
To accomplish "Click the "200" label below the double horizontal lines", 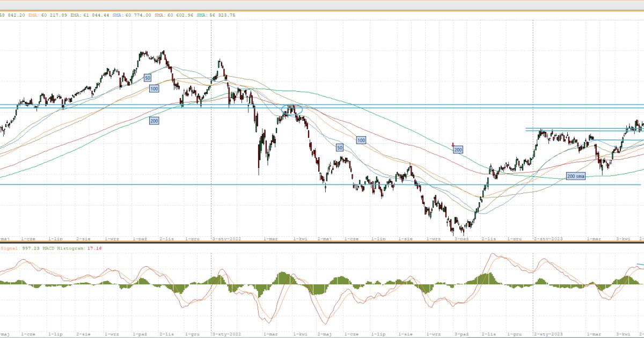I will [x=154, y=121].
